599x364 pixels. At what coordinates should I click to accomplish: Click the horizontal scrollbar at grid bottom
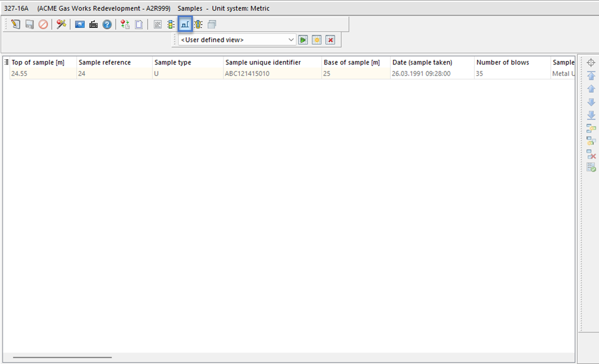62,358
